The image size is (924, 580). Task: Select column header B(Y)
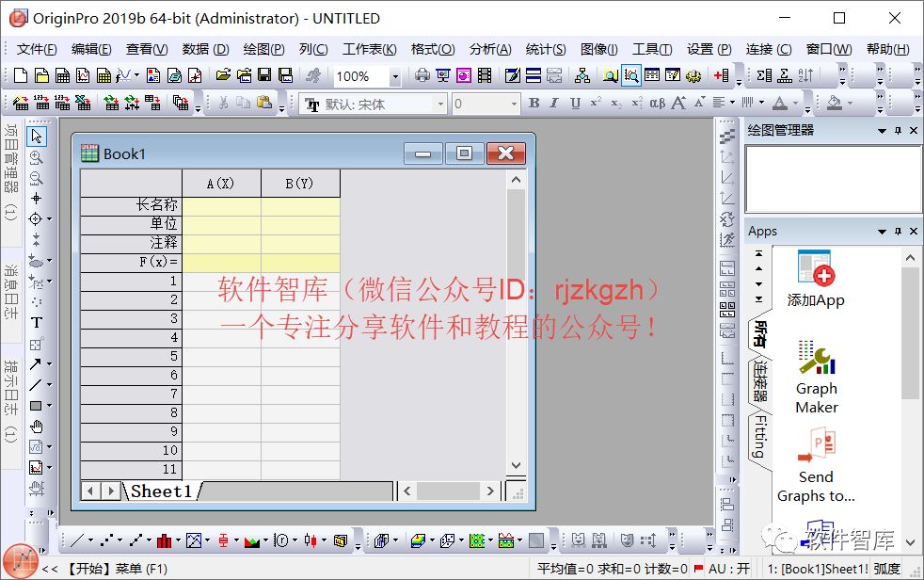pos(300,184)
